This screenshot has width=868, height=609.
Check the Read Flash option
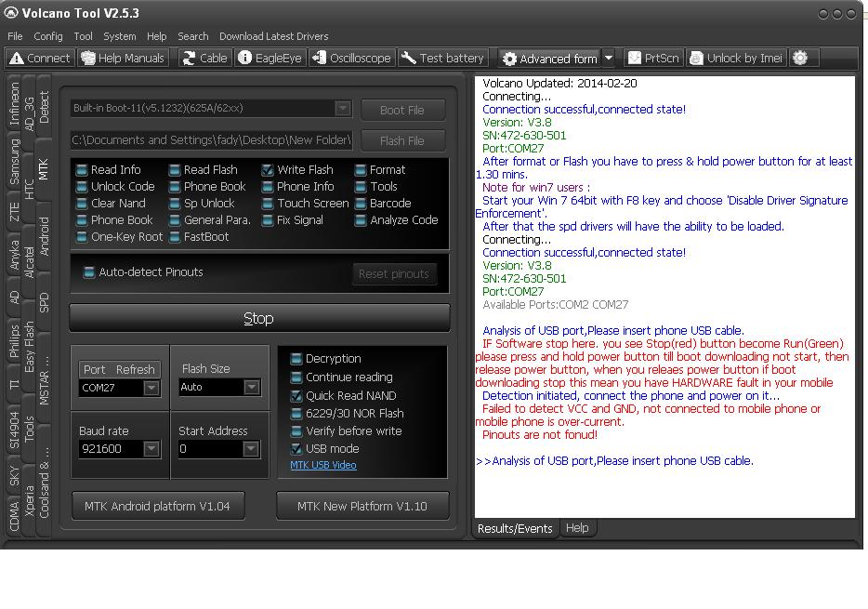coord(175,170)
